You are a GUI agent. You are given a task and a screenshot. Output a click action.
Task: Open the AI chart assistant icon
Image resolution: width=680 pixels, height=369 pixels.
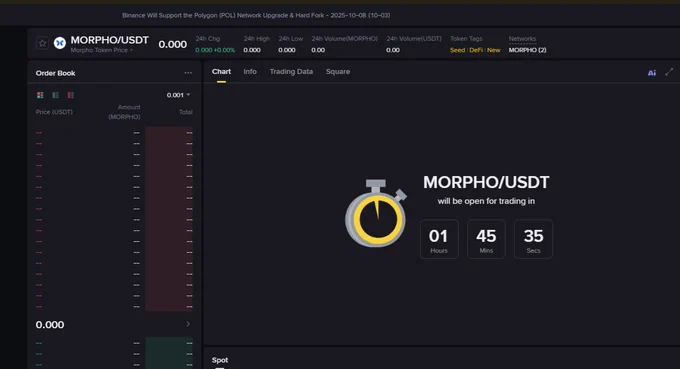coord(651,72)
